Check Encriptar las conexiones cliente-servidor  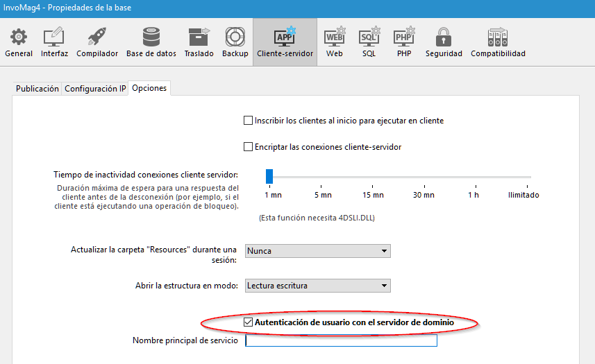[x=249, y=147]
